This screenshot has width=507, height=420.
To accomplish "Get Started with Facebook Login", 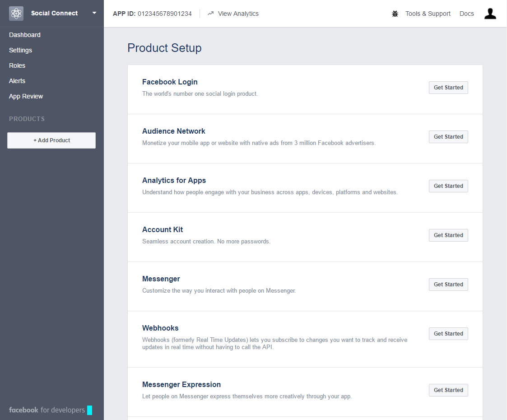I will pyautogui.click(x=448, y=88).
